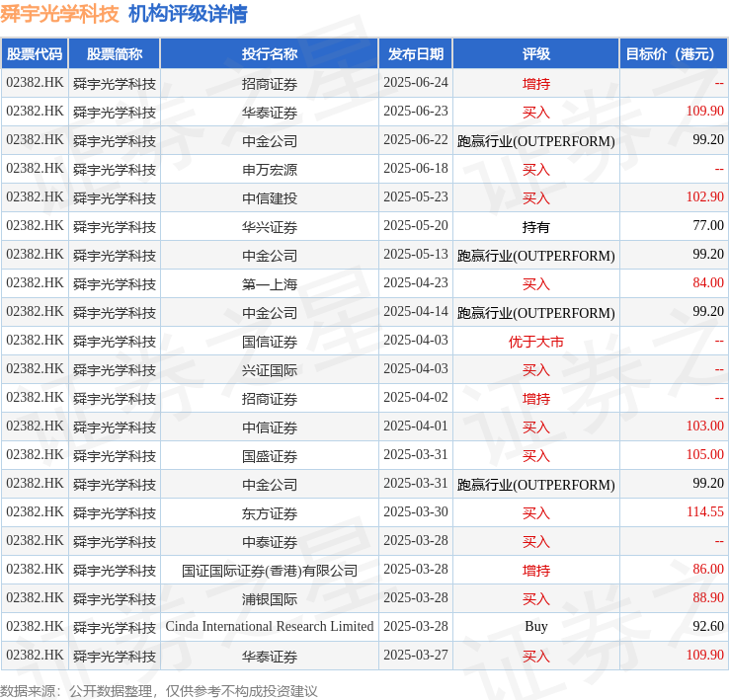Select the 持有 rating cell
729x700 pixels.
coord(536,227)
